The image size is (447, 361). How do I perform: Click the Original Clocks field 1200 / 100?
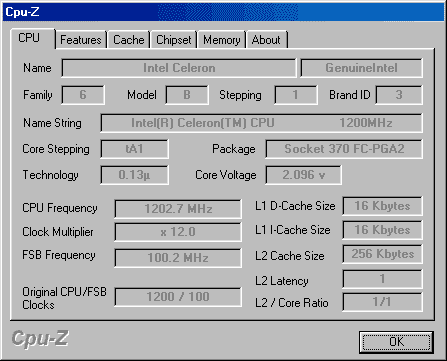(x=178, y=297)
